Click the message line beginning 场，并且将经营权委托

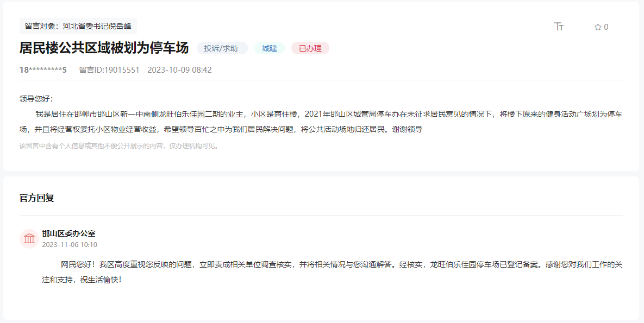[221, 129]
